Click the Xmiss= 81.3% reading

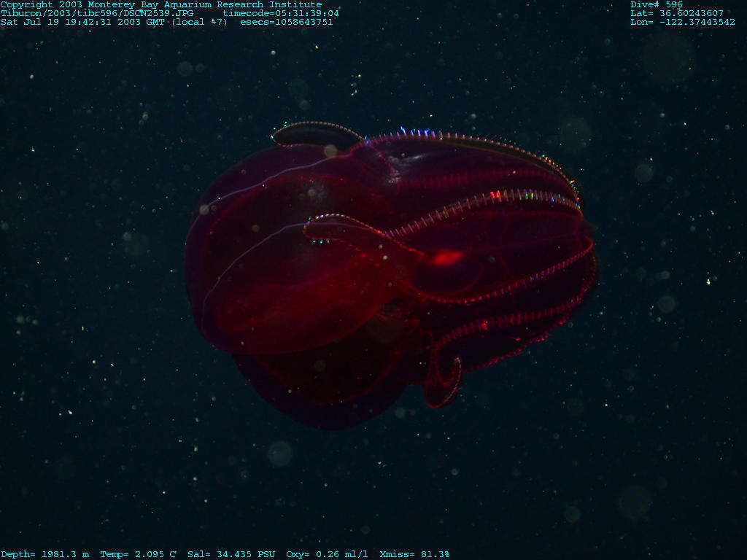coord(414,554)
